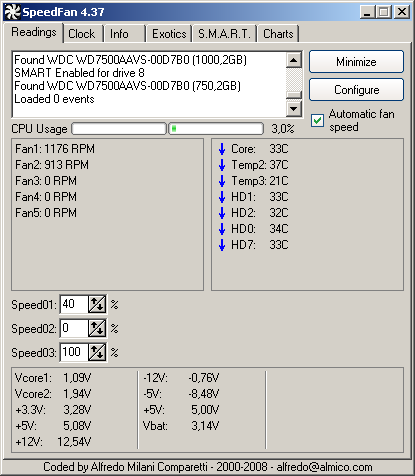Click the blue down arrow beside Temp3
Viewport: 415px width, 476px height.
click(x=222, y=181)
